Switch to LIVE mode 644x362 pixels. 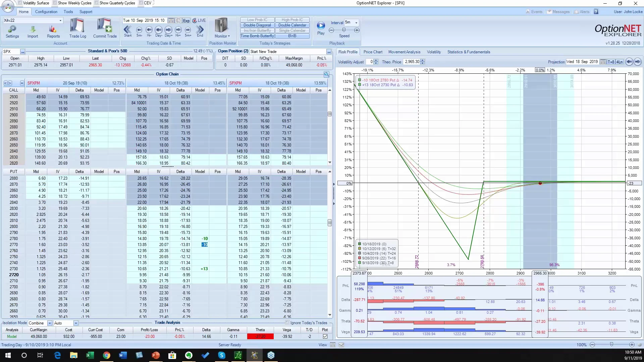pyautogui.click(x=199, y=20)
